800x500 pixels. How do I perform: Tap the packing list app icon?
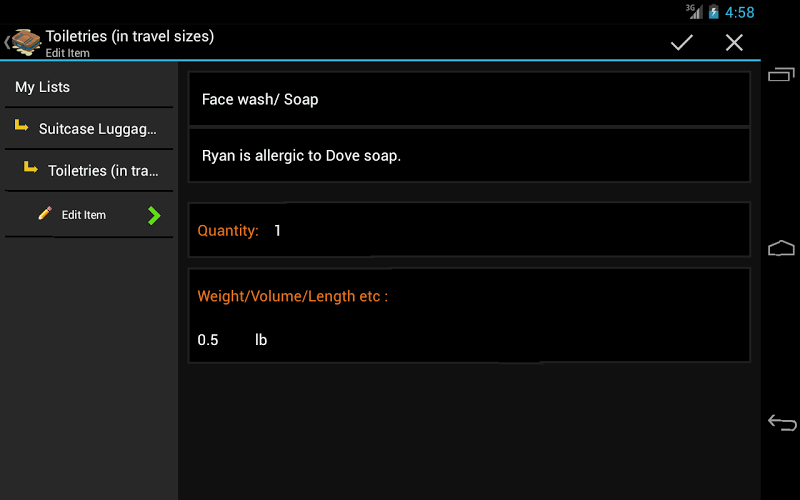pyautogui.click(x=26, y=42)
